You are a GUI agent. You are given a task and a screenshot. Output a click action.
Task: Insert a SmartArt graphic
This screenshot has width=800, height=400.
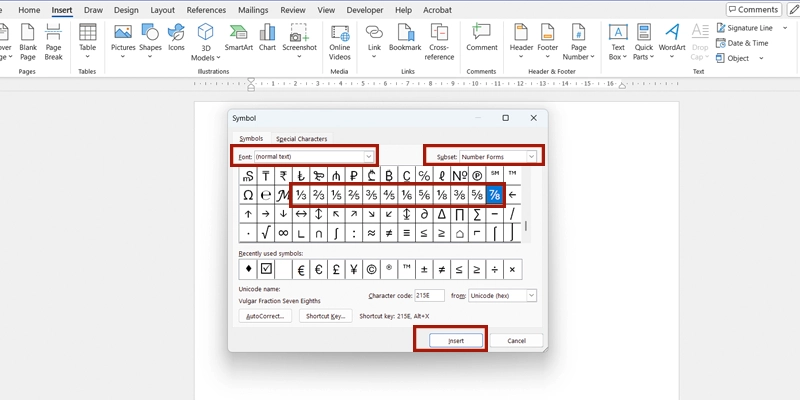coord(238,37)
